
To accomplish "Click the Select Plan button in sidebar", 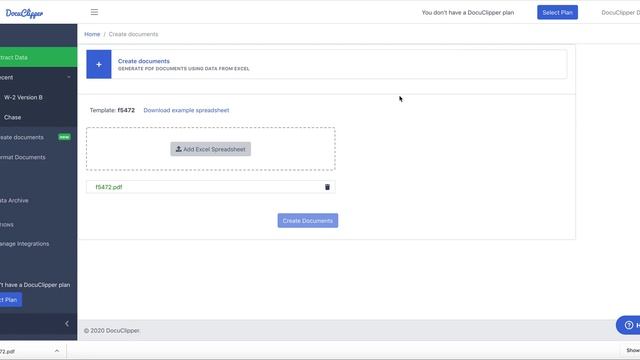I will (11, 300).
